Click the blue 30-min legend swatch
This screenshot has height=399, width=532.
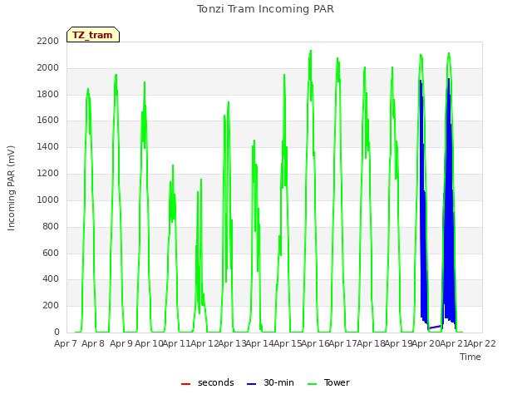click(x=251, y=384)
